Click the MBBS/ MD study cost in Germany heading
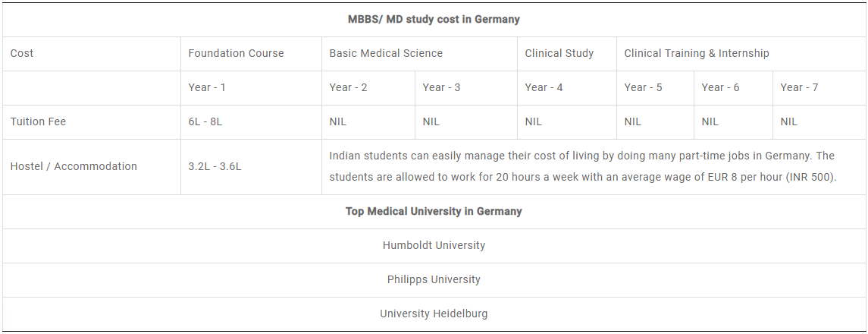This screenshot has height=334, width=868. (434, 20)
